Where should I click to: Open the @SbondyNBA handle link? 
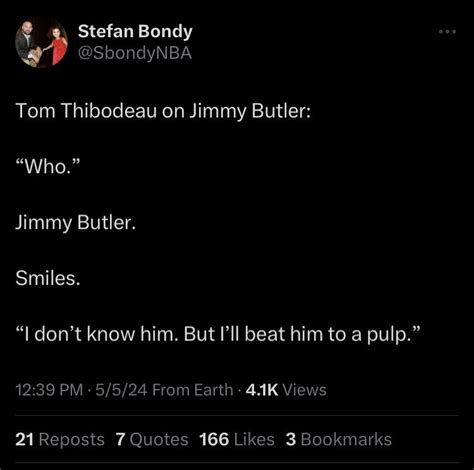click(x=135, y=53)
